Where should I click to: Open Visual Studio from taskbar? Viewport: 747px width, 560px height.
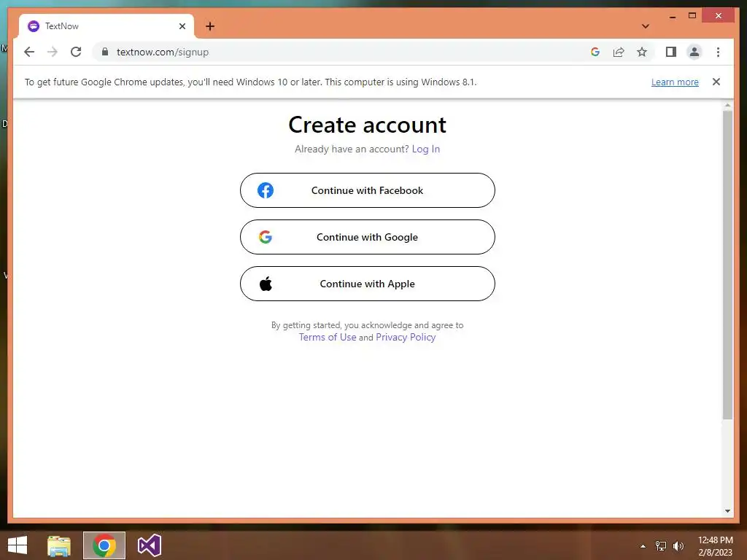(149, 545)
